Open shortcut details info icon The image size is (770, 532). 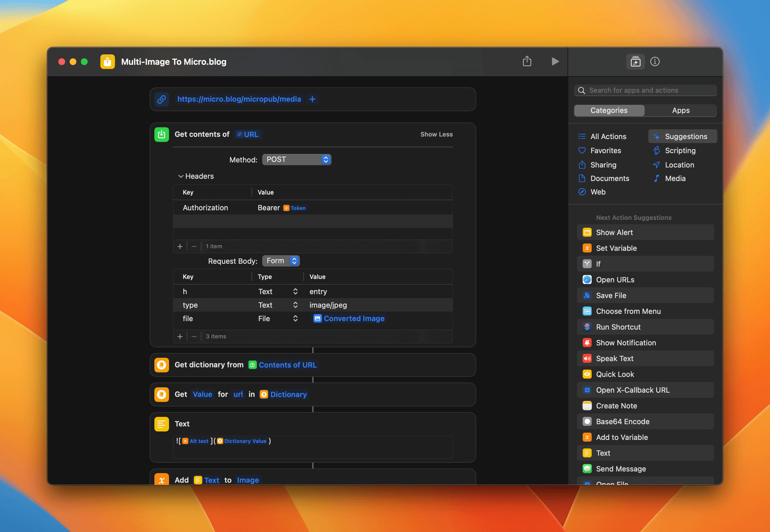(x=655, y=62)
